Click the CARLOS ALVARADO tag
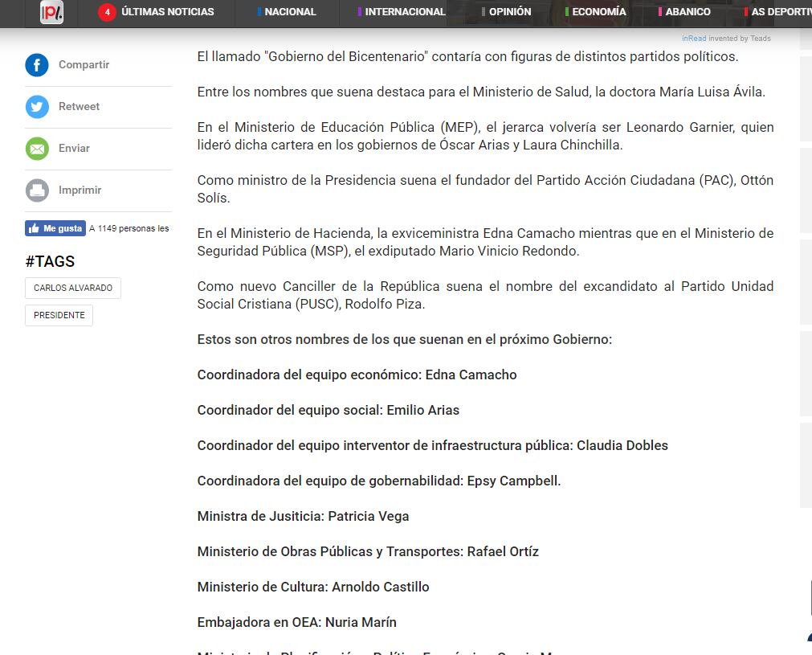 point(73,288)
